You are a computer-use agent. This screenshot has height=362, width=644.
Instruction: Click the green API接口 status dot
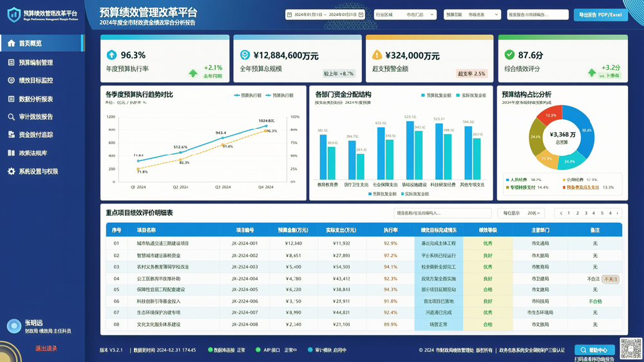(x=258, y=350)
